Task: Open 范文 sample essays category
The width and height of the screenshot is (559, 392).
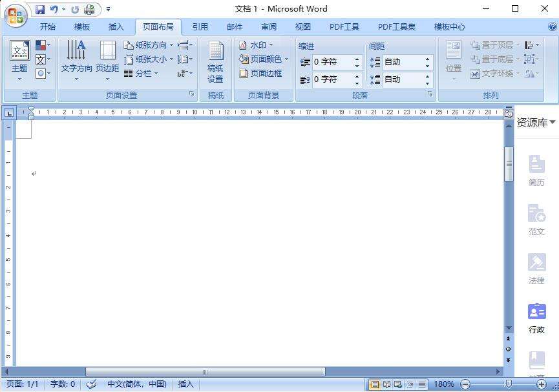Action: (x=536, y=220)
